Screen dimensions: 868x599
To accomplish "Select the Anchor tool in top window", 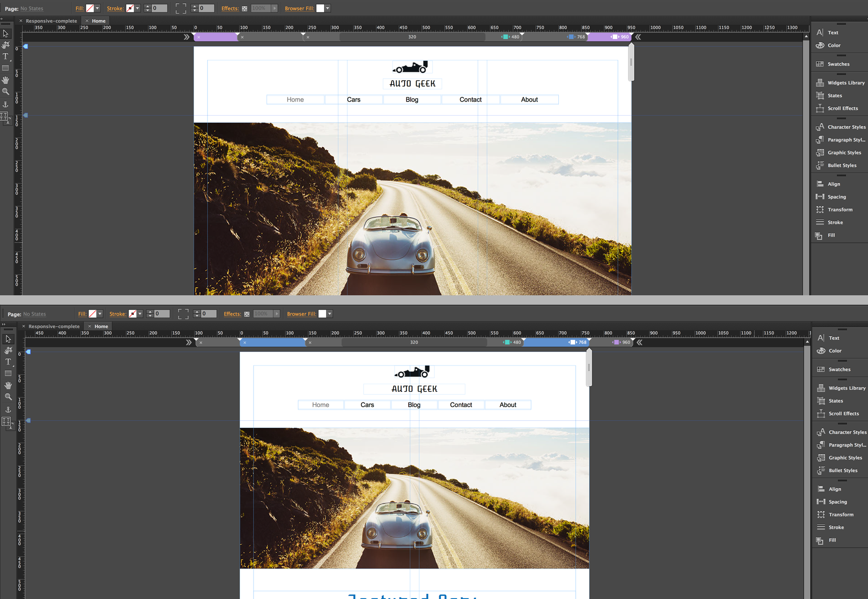I will pos(6,104).
